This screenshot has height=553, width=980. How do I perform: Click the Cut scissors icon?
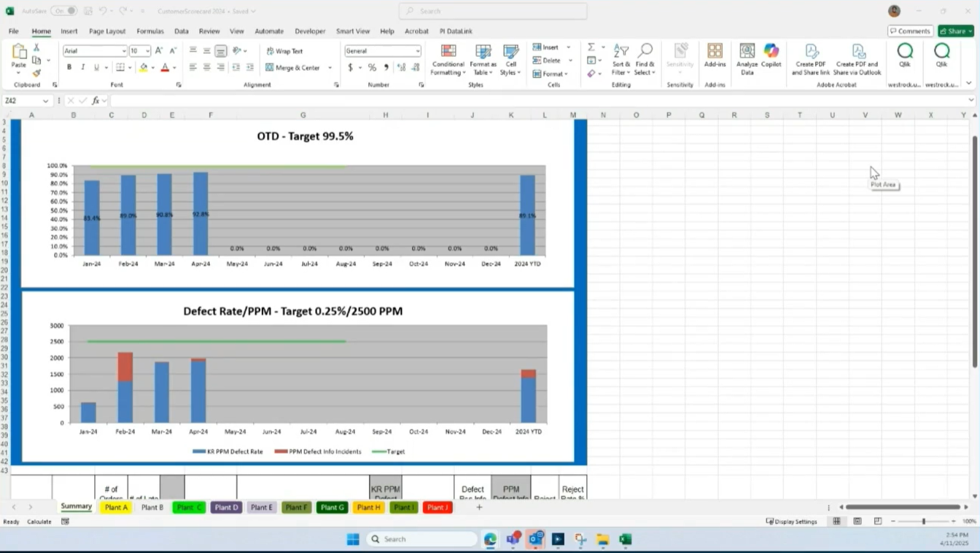pyautogui.click(x=36, y=47)
